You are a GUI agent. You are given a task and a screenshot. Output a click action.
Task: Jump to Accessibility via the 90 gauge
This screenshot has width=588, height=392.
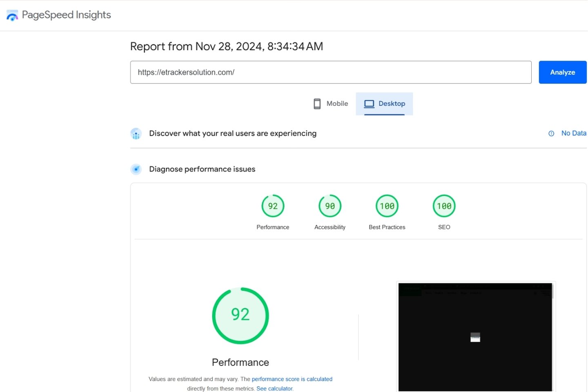(x=330, y=206)
